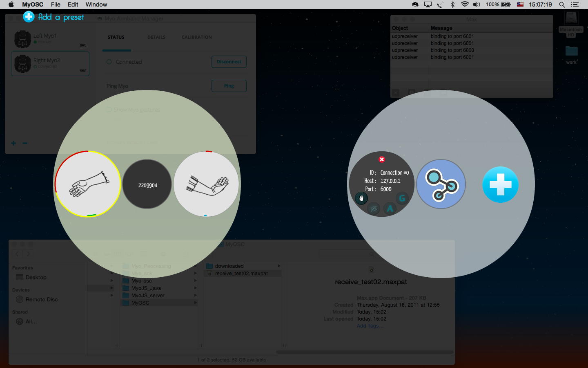Screen dimensions: 588x368
Task: Click the Object column header in Max window
Action: tap(410, 28)
